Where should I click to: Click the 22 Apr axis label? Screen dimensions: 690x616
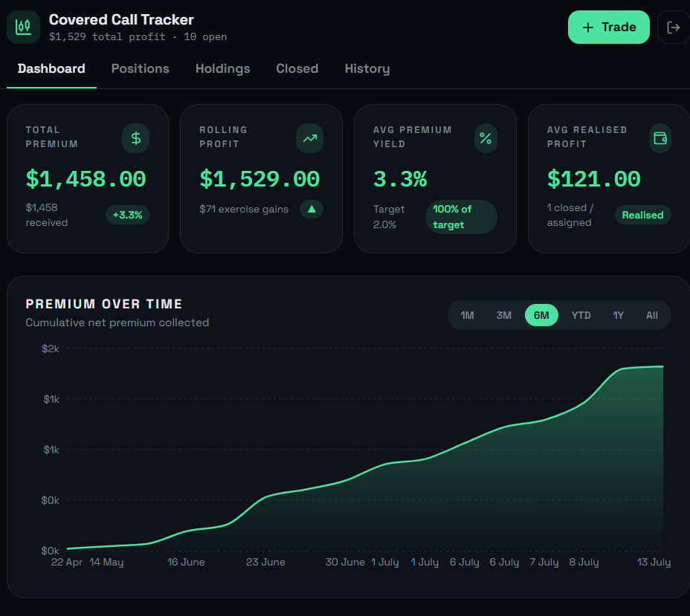(x=66, y=562)
